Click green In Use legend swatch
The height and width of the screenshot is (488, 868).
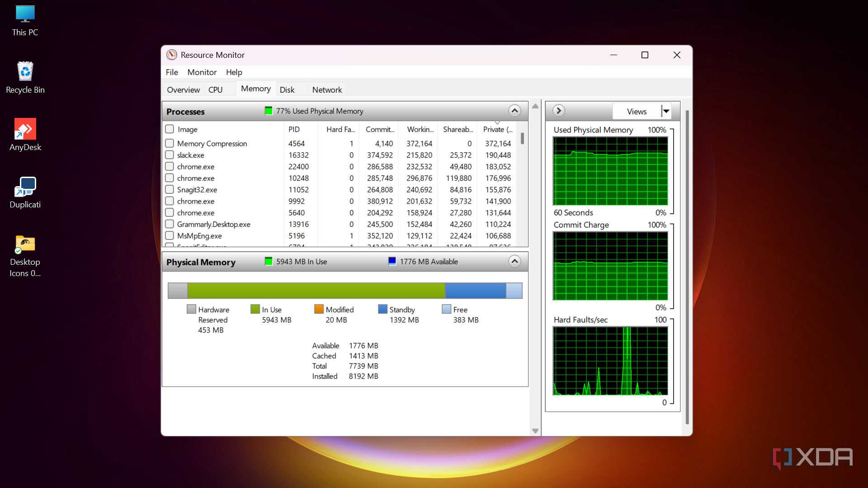pyautogui.click(x=255, y=309)
